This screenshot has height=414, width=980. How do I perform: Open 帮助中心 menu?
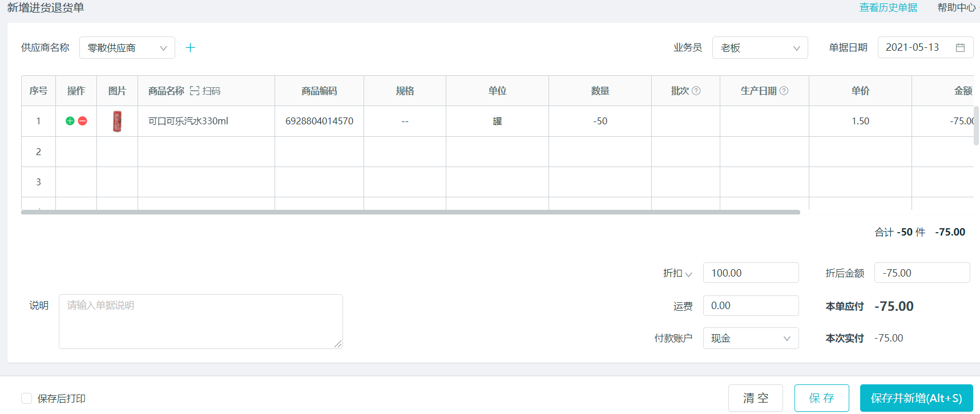(x=957, y=7)
